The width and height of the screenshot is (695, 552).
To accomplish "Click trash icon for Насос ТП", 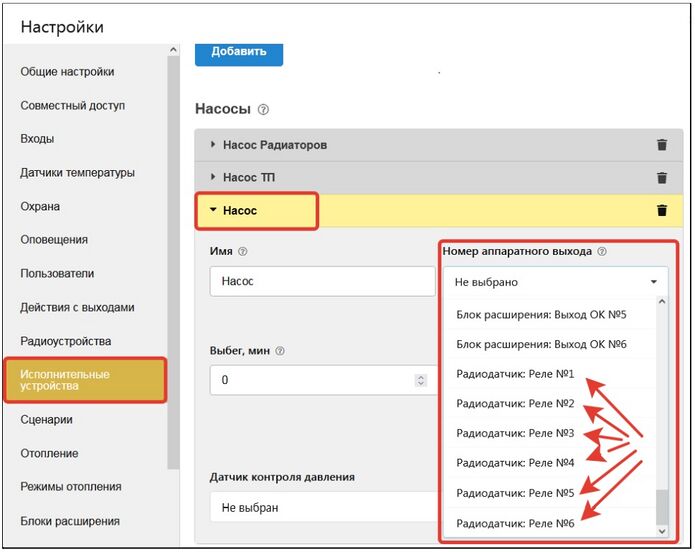I will 661,178.
